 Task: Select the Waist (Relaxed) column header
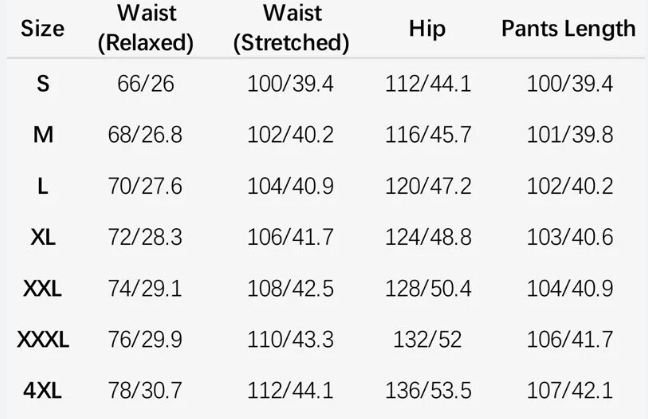146,28
